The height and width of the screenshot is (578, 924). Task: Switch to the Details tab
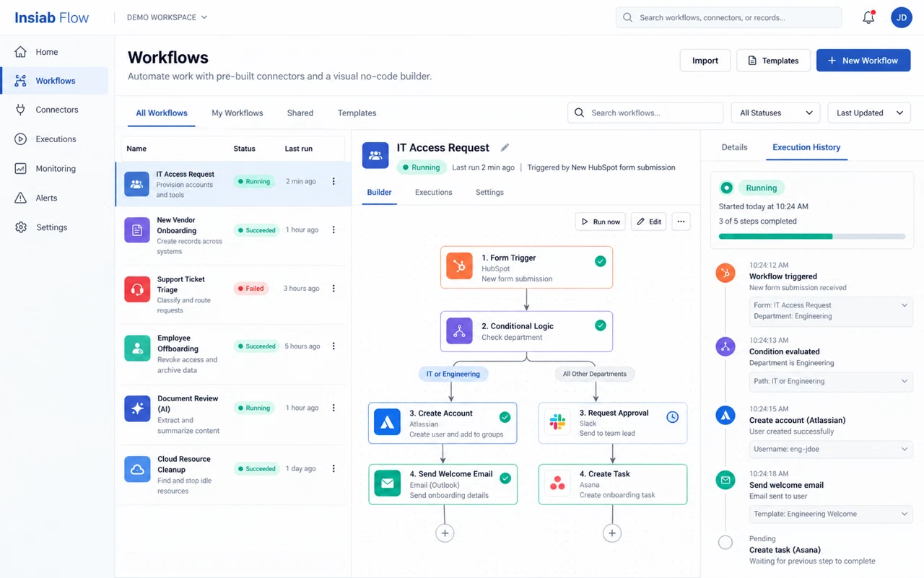pos(734,147)
